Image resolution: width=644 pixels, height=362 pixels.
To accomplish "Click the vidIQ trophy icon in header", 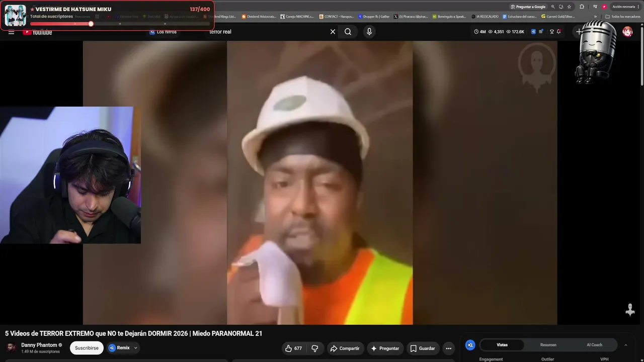I will pos(551,32).
